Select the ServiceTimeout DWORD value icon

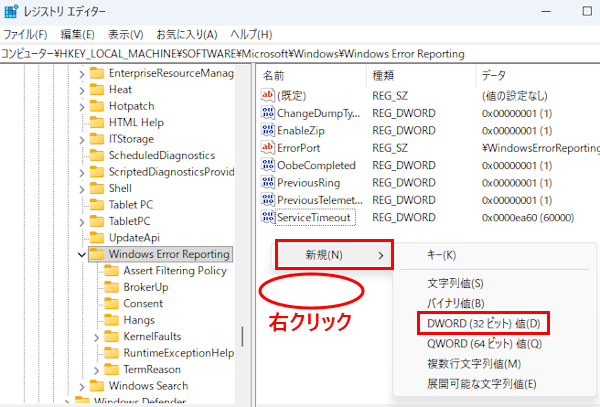tap(267, 217)
